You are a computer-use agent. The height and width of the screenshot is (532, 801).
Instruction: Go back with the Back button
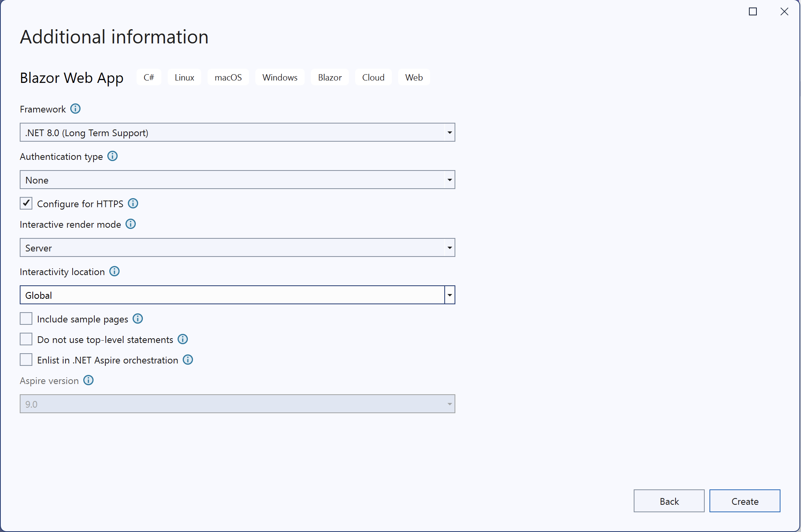pos(669,501)
